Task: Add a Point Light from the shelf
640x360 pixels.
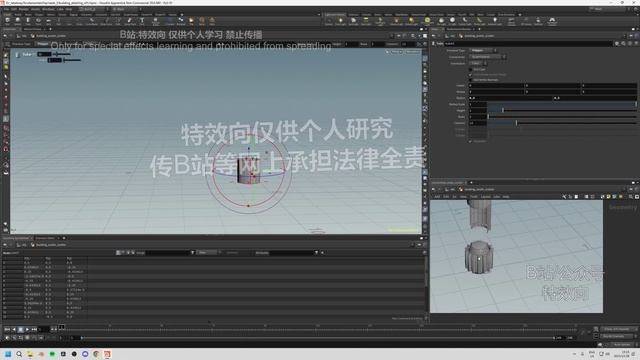Action: click(341, 21)
